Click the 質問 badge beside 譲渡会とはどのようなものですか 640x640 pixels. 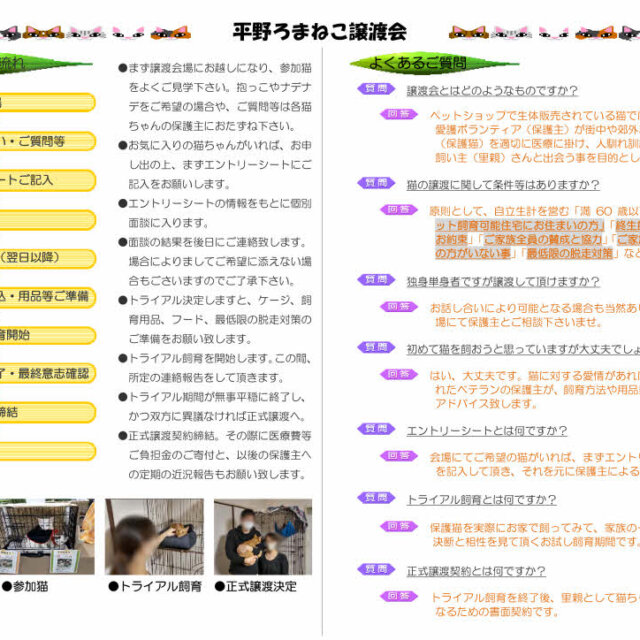pos(374,90)
